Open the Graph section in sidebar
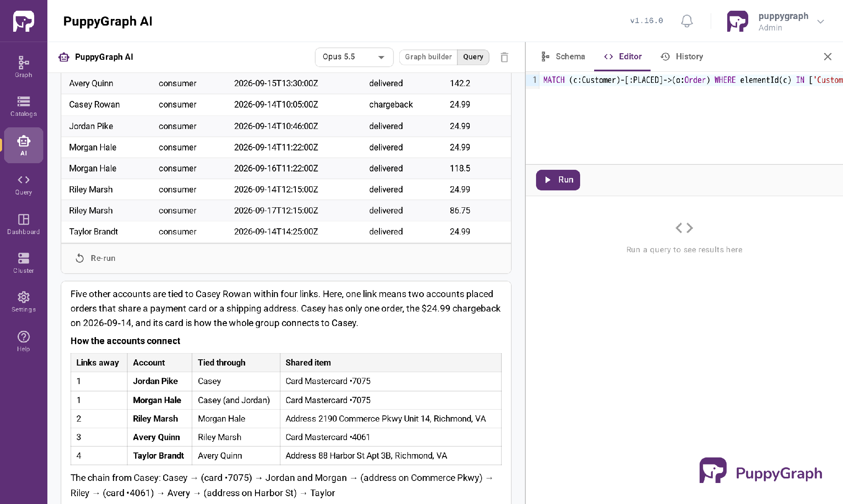 pyautogui.click(x=23, y=67)
